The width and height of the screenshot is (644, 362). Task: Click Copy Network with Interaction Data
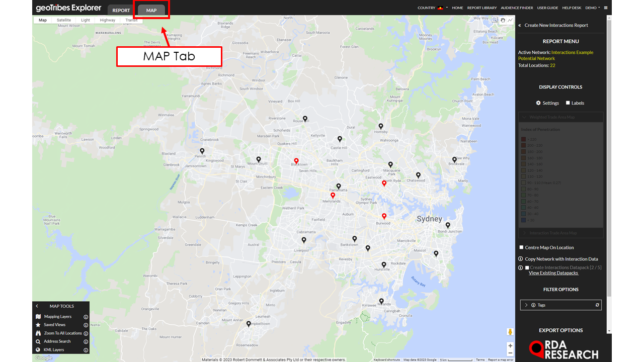[x=561, y=259]
